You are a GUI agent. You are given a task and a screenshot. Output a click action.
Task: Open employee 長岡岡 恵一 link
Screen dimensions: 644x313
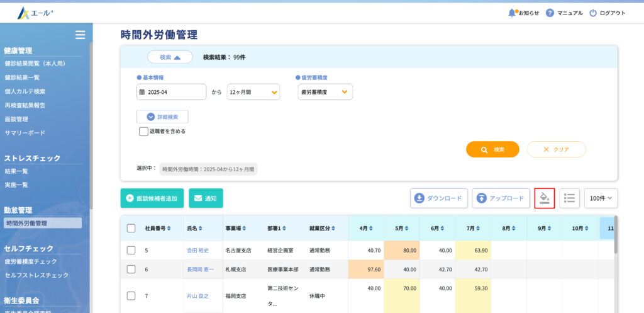click(200, 270)
